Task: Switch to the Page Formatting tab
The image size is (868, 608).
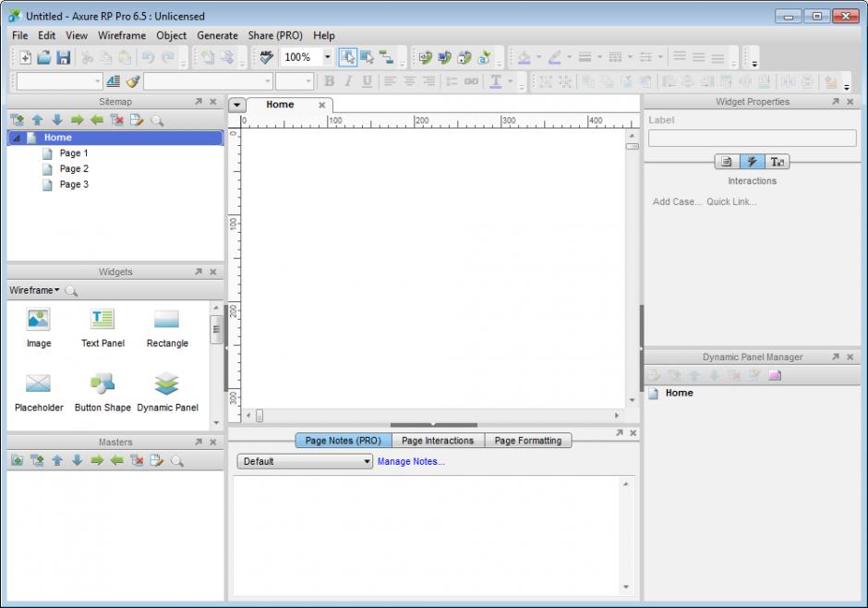Action: tap(527, 440)
